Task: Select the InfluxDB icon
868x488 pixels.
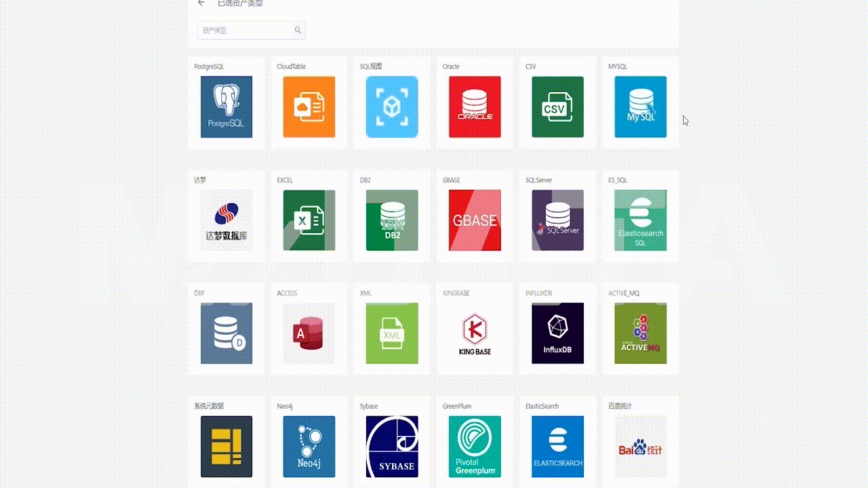Action: (557, 333)
